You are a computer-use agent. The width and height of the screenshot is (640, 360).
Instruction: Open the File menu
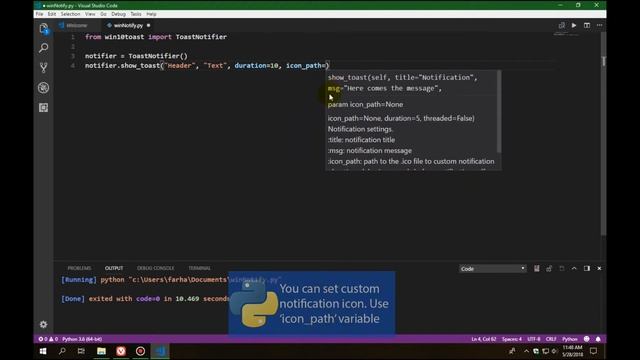tap(40, 14)
